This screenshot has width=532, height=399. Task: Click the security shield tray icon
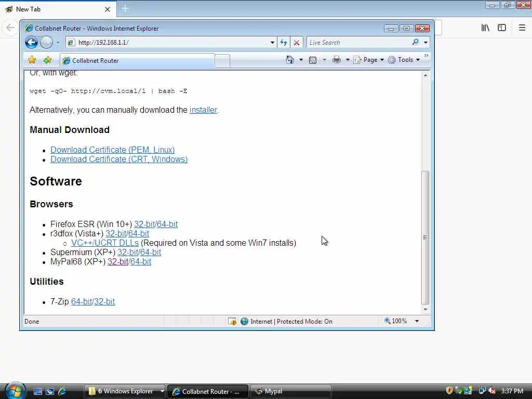click(x=449, y=391)
